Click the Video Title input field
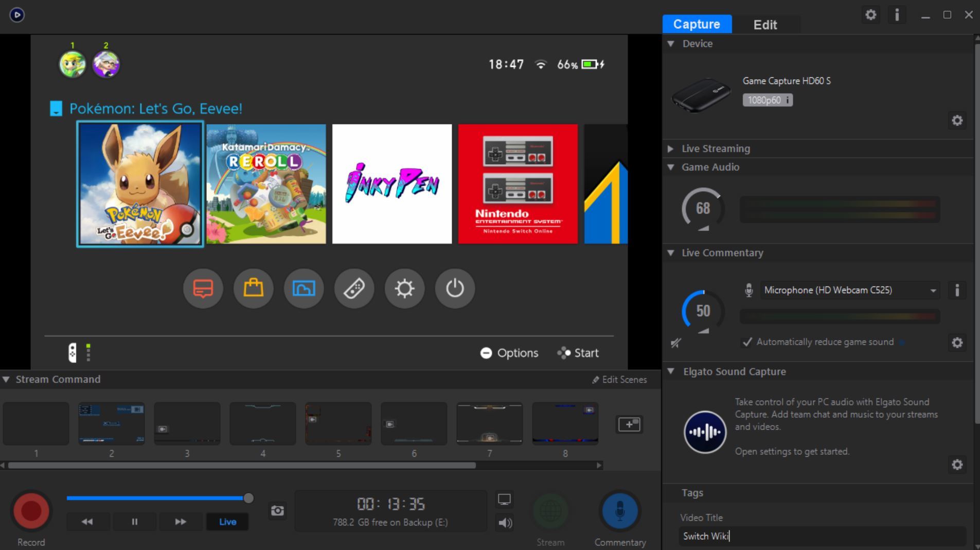The image size is (980, 550). tap(822, 536)
